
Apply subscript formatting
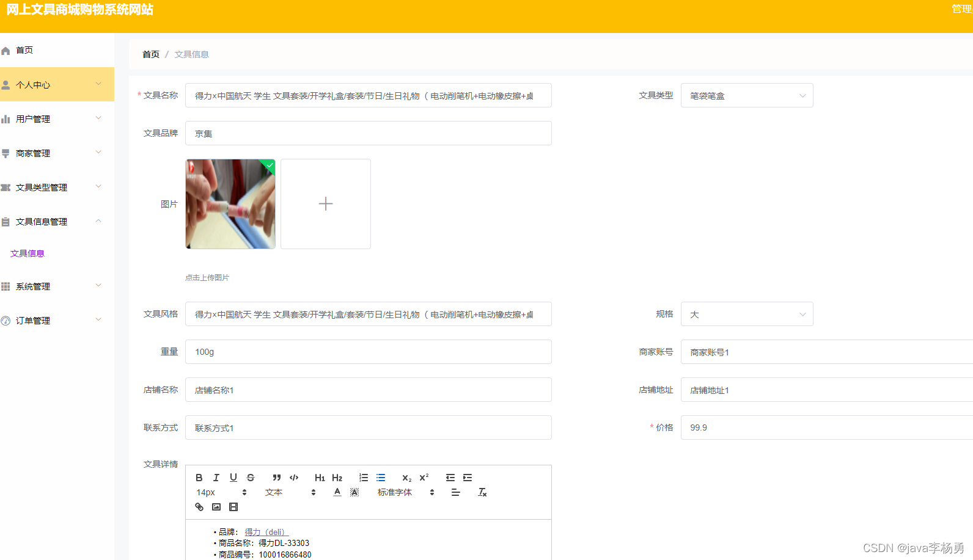tap(407, 478)
